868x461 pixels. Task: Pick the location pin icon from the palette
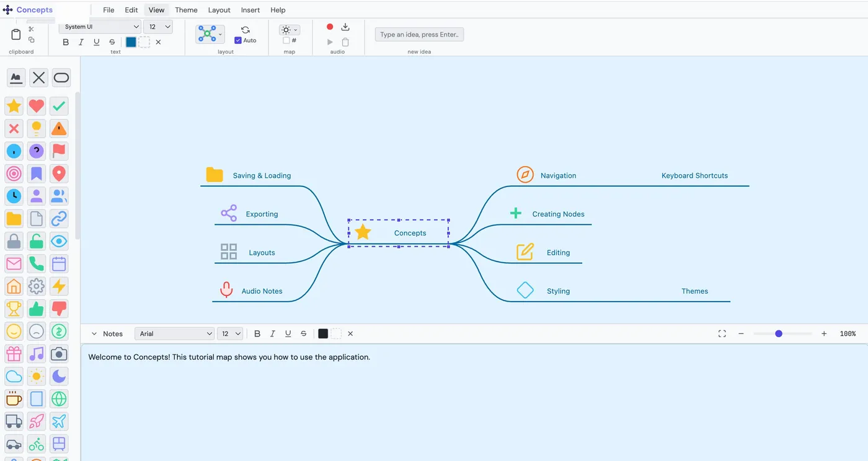pos(59,173)
